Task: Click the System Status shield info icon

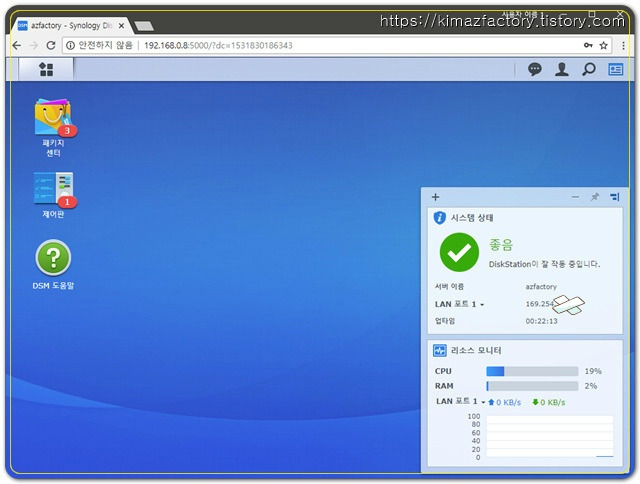Action: coord(440,218)
